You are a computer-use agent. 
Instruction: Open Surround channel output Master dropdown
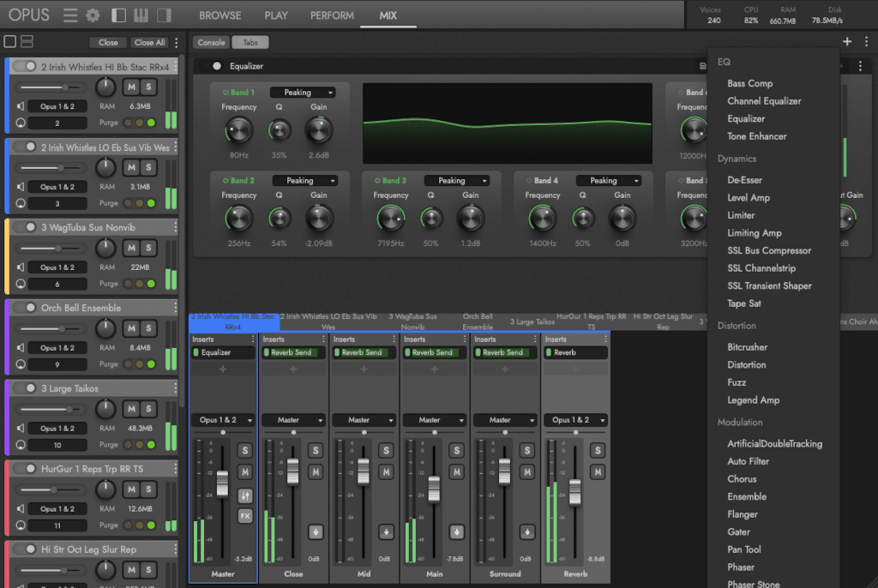pyautogui.click(x=505, y=420)
